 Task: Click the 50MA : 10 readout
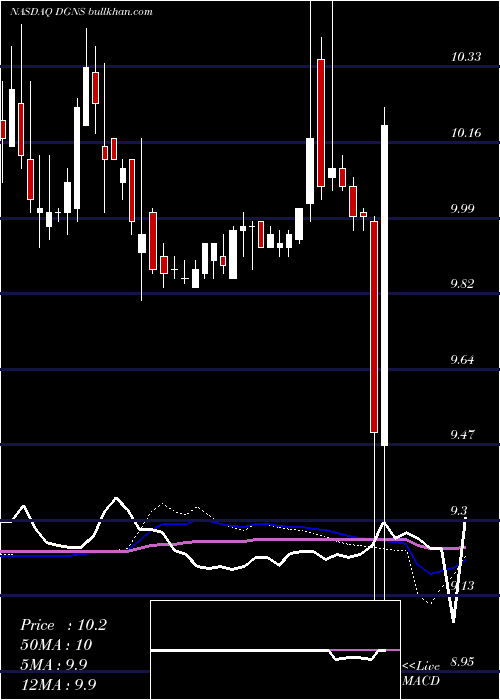[56, 645]
